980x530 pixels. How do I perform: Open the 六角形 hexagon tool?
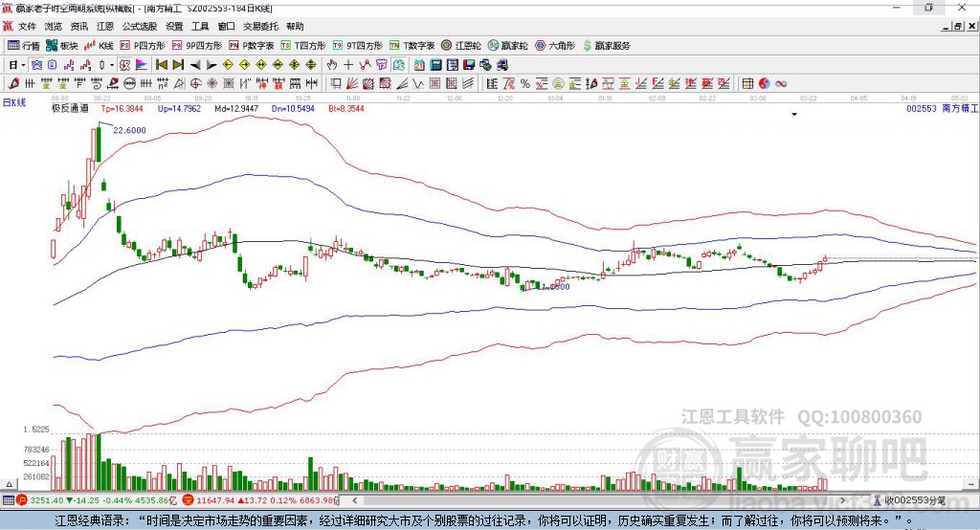coord(554,45)
